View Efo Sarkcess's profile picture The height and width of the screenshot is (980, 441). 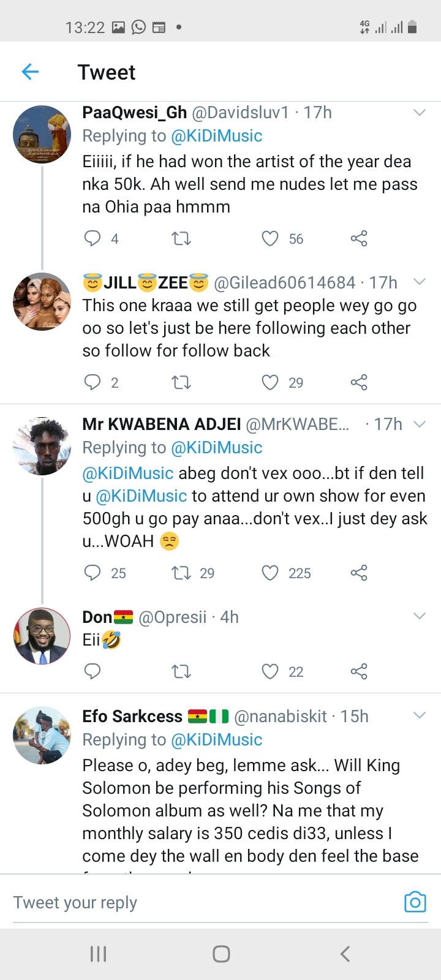(x=42, y=735)
